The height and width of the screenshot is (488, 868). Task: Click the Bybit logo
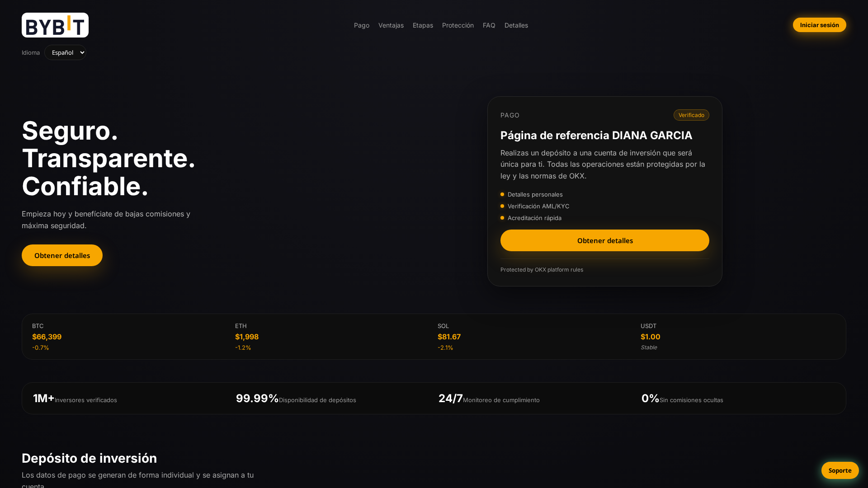[55, 25]
